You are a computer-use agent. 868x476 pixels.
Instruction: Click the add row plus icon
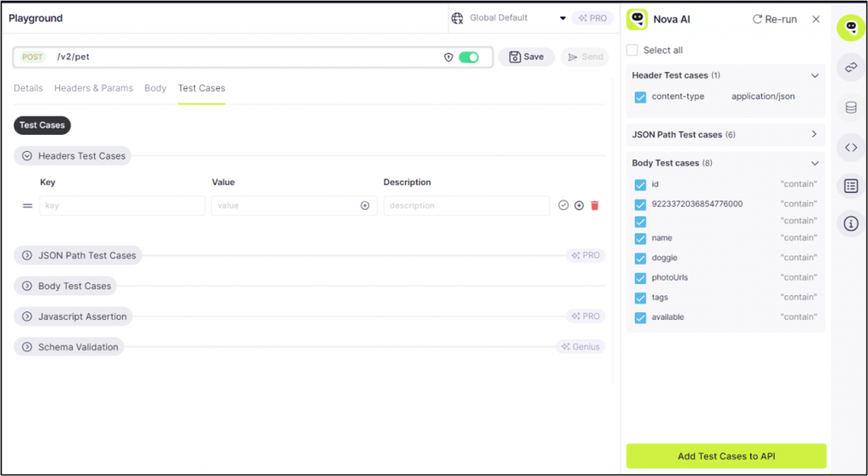point(579,205)
